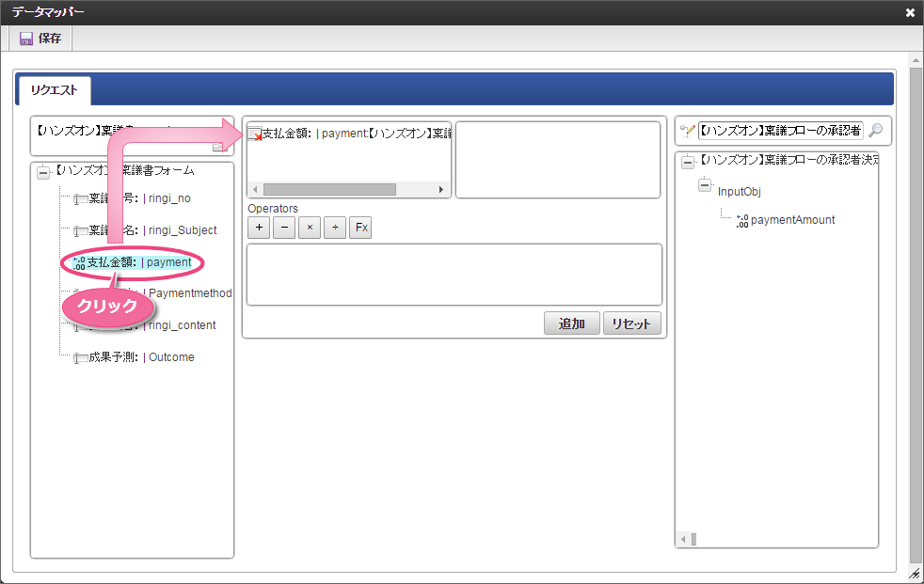Collapse the 【ハンズオン】稟議書フォーム tree node
This screenshot has width=924, height=584.
(43, 172)
